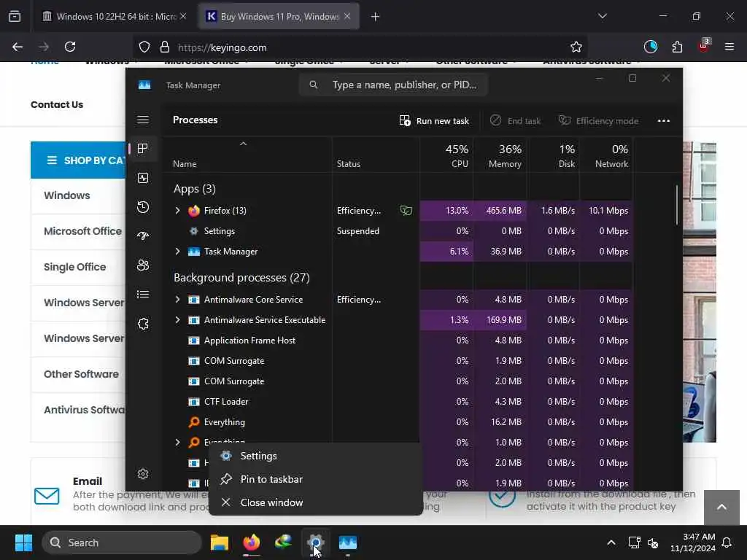Image resolution: width=747 pixels, height=560 pixels.
Task: Collapse the sort chevron above Name column
Action: tap(243, 144)
